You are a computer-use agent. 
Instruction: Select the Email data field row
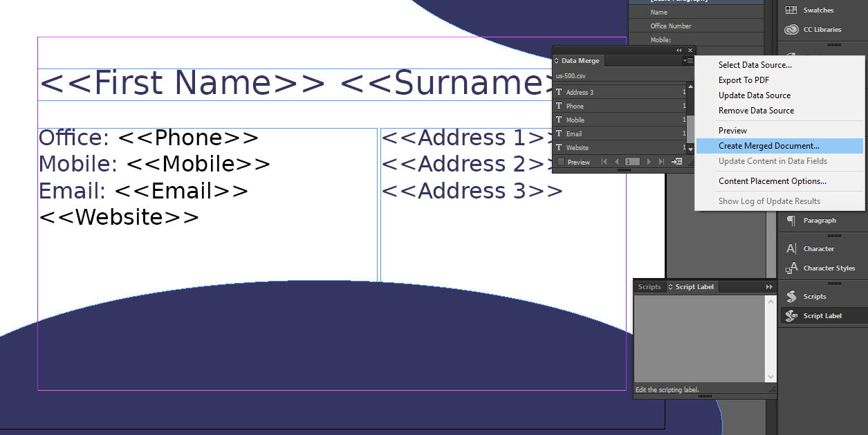pos(620,133)
